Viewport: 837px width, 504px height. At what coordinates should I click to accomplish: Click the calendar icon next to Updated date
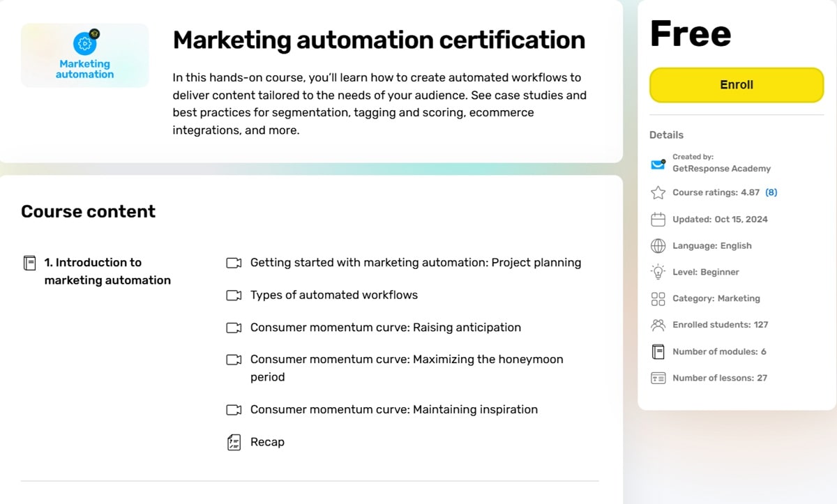click(x=657, y=219)
